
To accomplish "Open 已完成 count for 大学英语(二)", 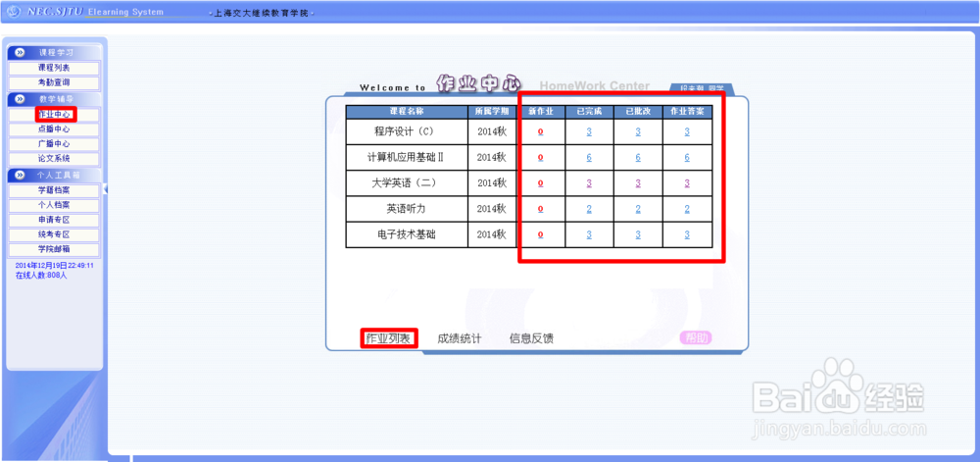I will pos(589,183).
